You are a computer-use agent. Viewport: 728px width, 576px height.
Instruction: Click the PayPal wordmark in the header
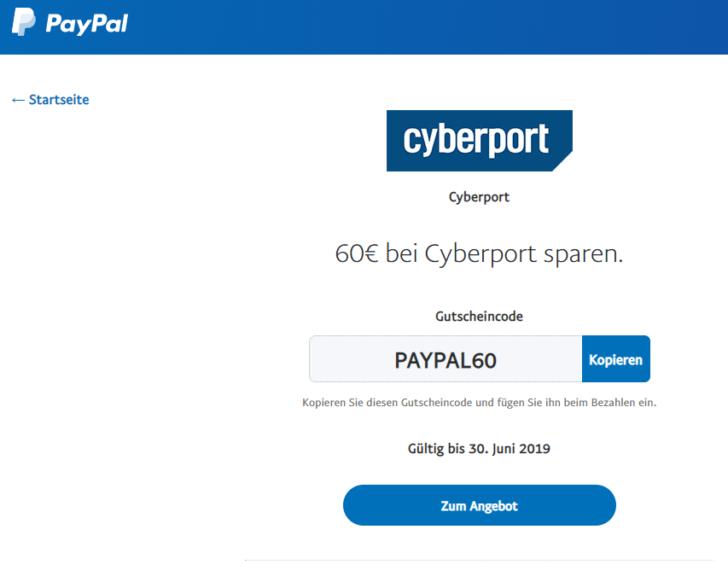86,23
